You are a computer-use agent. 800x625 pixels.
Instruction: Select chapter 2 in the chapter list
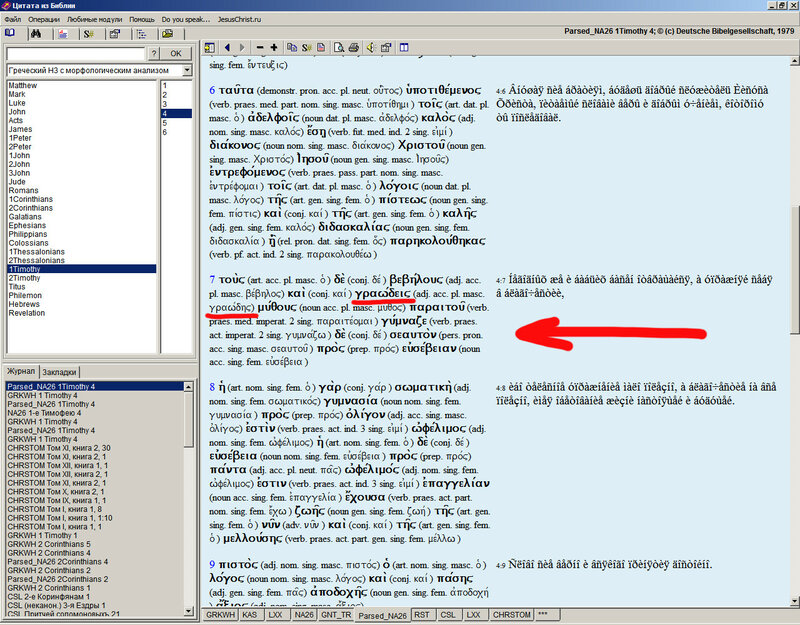pyautogui.click(x=165, y=95)
